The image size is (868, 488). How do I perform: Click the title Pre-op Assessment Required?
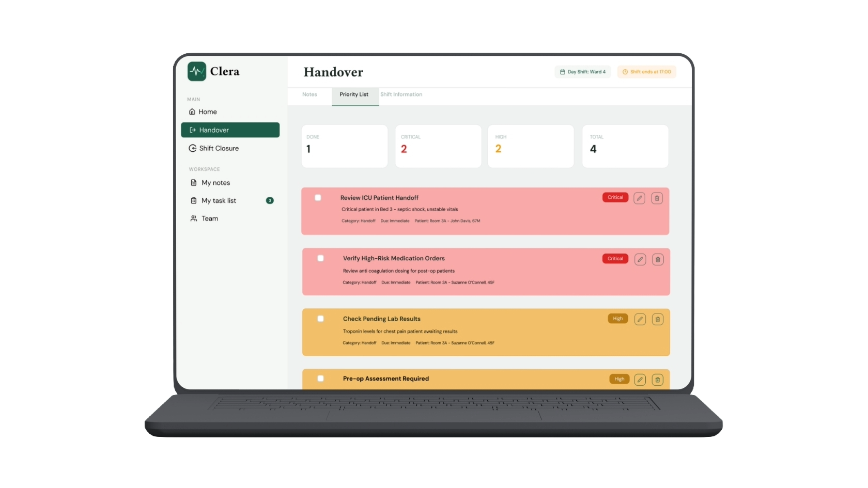[x=386, y=379]
